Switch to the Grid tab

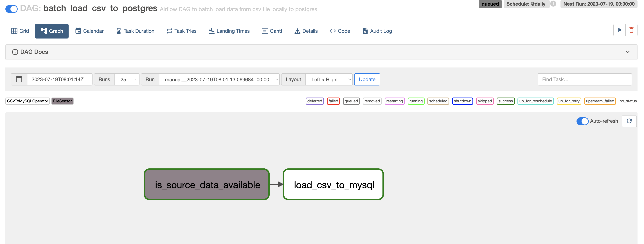pyautogui.click(x=20, y=31)
